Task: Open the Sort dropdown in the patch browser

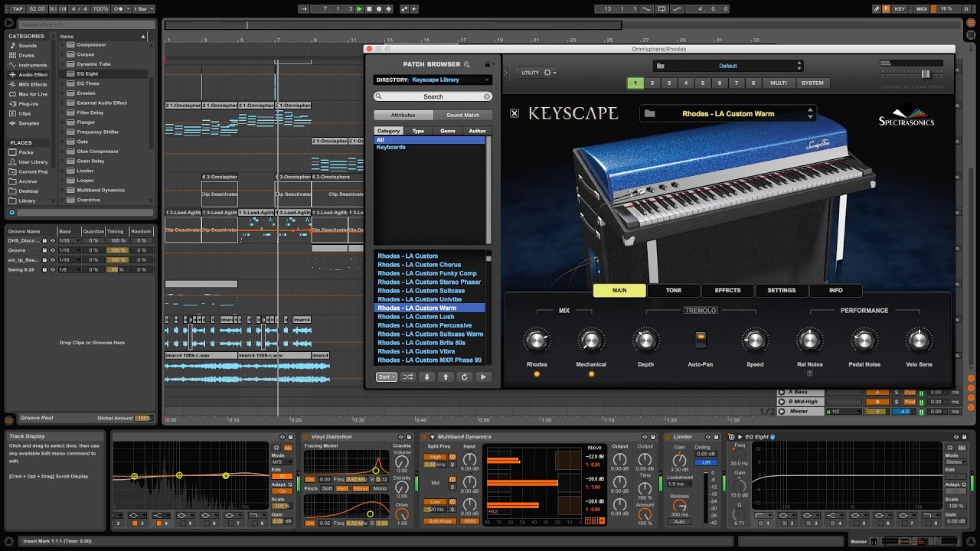Action: click(387, 377)
